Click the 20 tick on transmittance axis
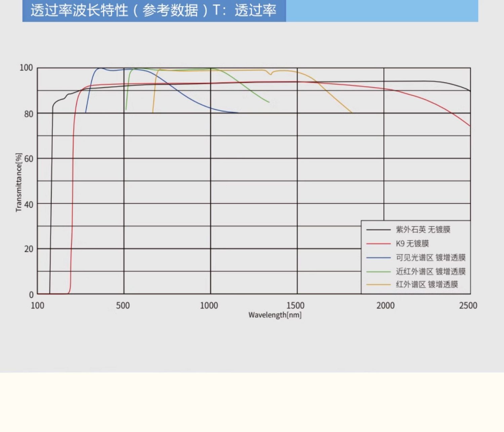 29,249
